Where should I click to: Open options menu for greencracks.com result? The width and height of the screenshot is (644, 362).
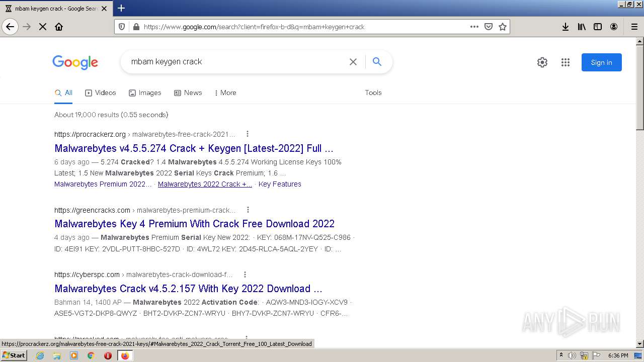248,210
